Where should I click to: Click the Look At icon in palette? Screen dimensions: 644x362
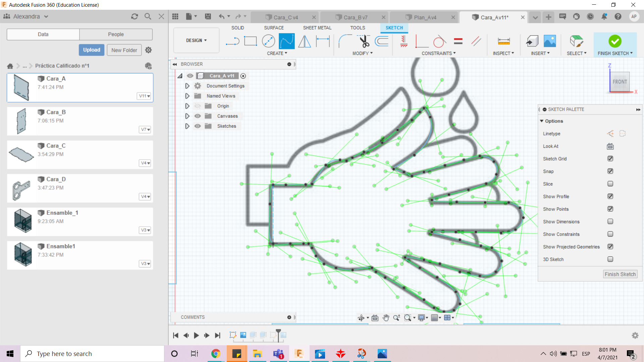(610, 146)
